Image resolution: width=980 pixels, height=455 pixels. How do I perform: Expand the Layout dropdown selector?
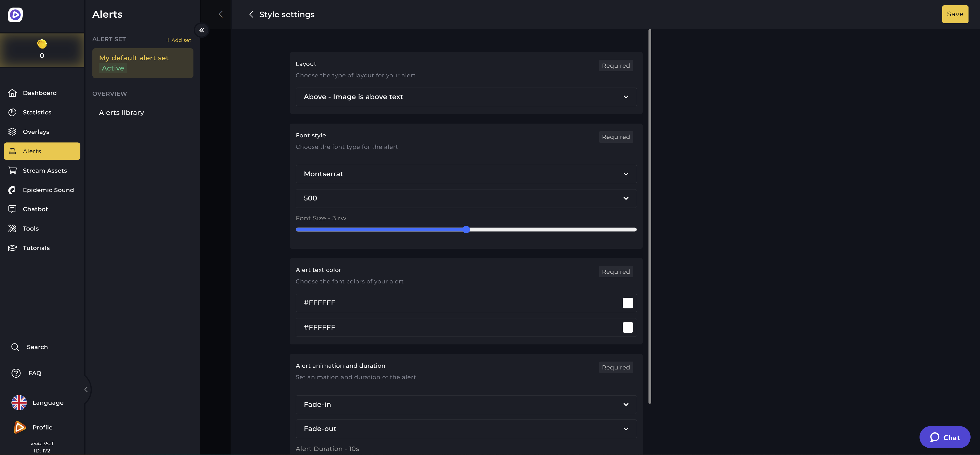[465, 97]
